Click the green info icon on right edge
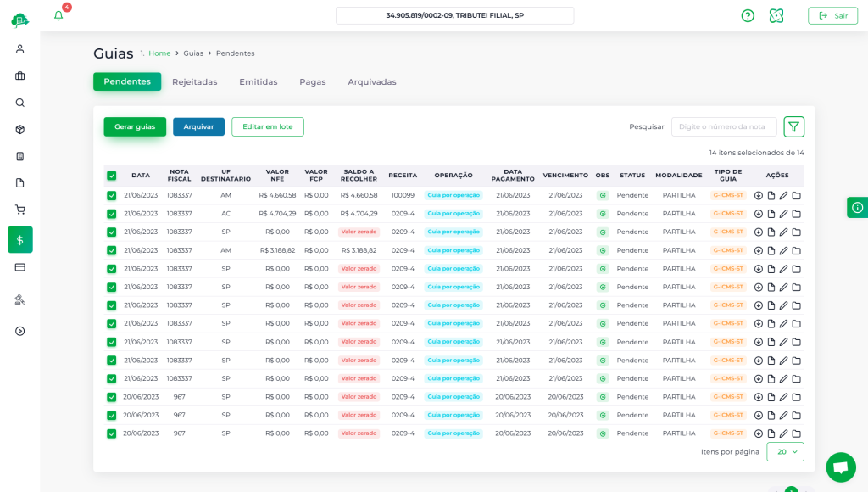The height and width of the screenshot is (492, 868). [x=857, y=207]
